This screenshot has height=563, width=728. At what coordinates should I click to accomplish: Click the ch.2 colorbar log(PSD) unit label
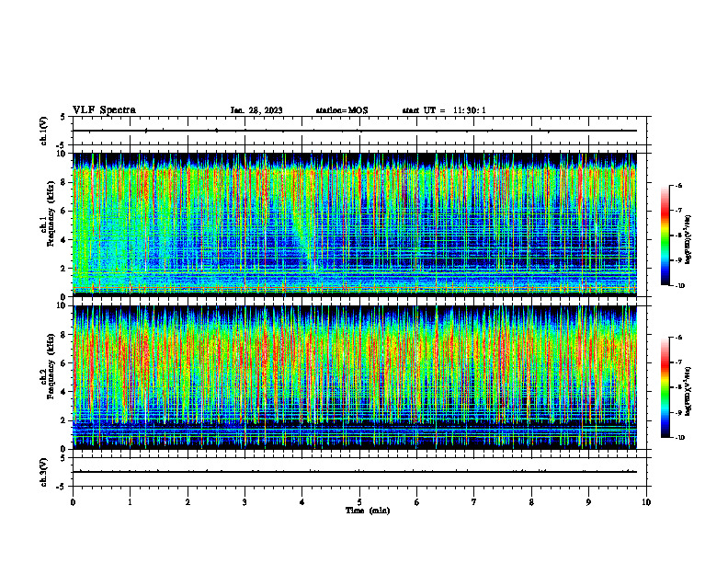pos(688,391)
